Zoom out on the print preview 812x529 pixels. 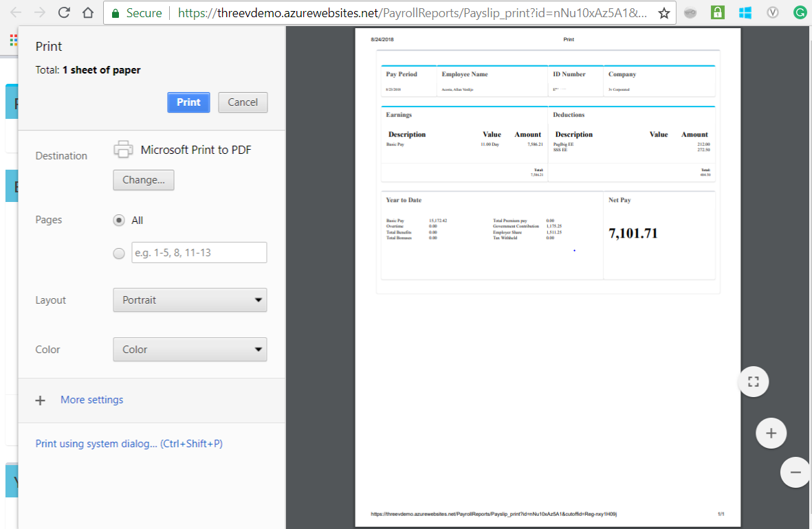pos(795,472)
